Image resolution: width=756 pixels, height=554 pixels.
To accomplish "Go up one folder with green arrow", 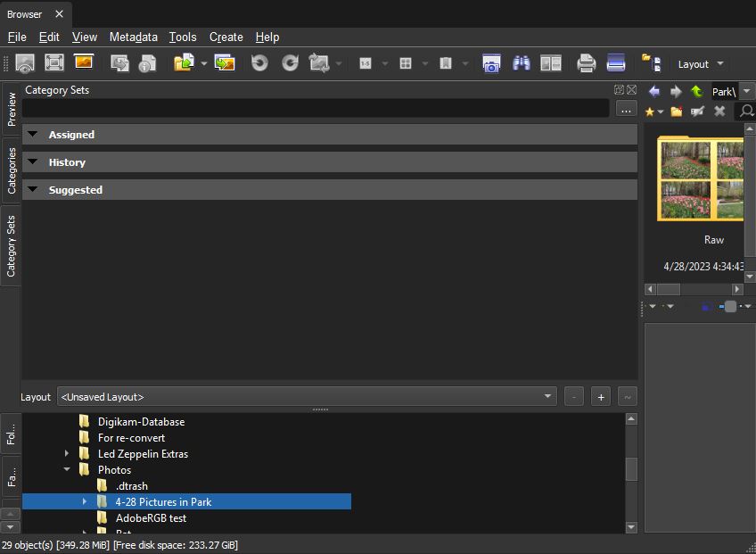I will [696, 91].
